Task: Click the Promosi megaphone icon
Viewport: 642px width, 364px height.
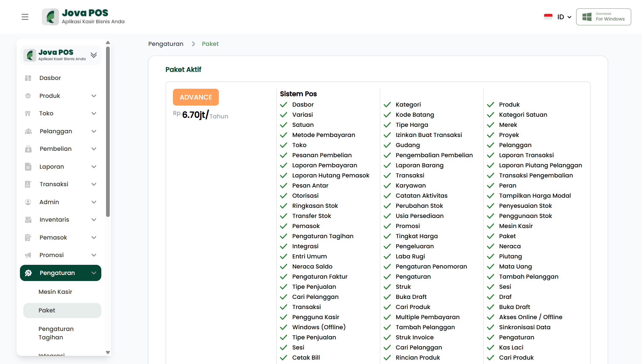Action: point(28,255)
